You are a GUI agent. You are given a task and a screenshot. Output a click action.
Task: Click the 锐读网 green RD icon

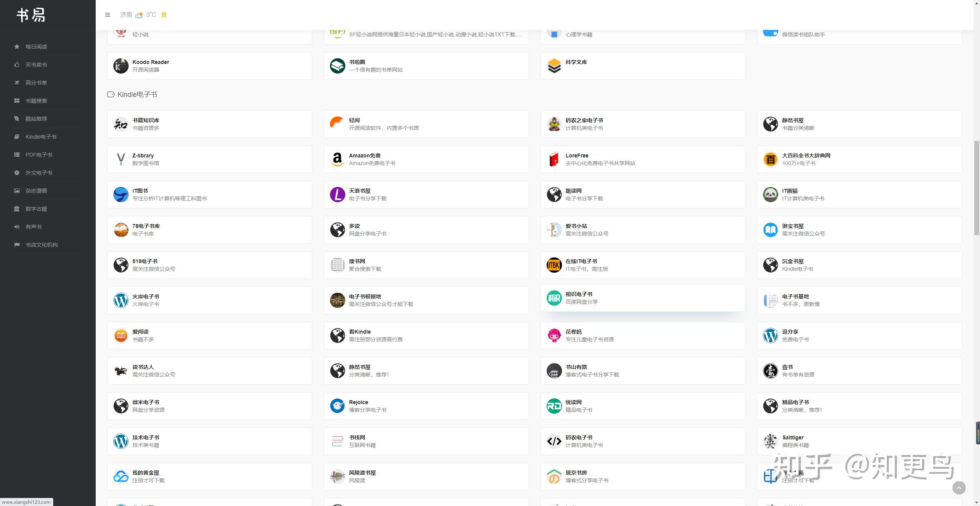pos(554,406)
